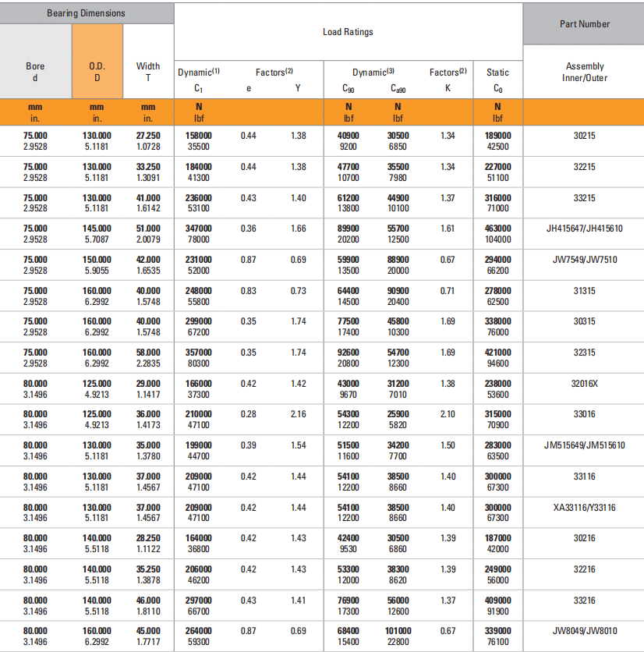This screenshot has height=652, width=644.
Task: Select part number XA33116/Y33116
Action: click(584, 508)
